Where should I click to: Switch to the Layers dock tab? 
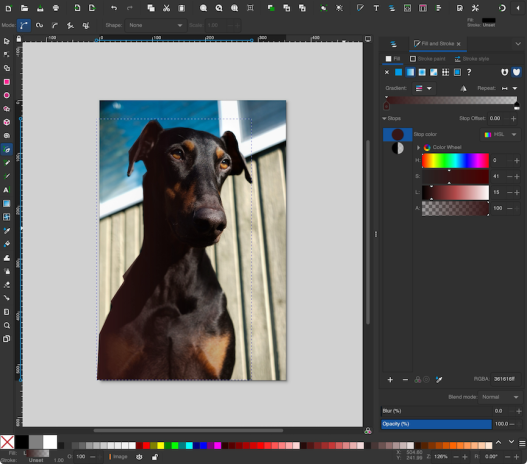pos(394,44)
